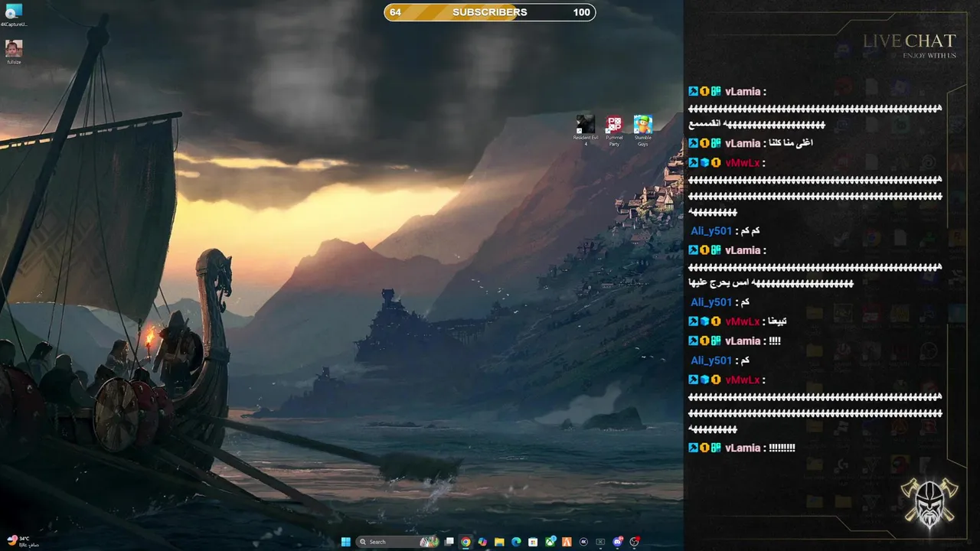Open the Windows Start menu
The width and height of the screenshot is (980, 551).
[x=346, y=542]
